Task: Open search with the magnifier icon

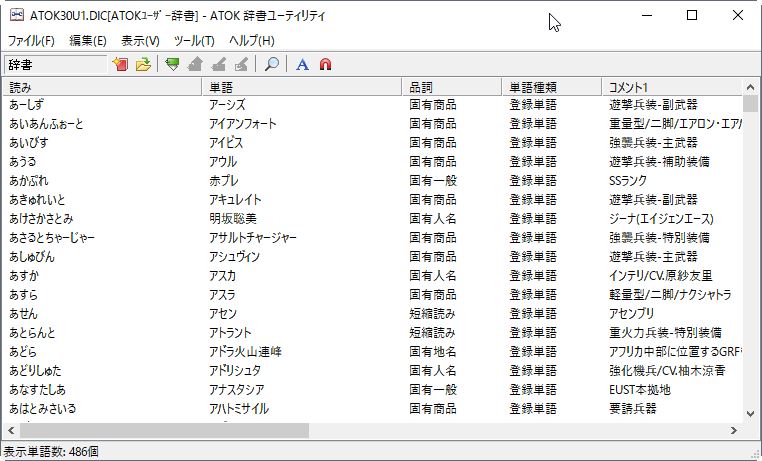Action: click(x=271, y=64)
